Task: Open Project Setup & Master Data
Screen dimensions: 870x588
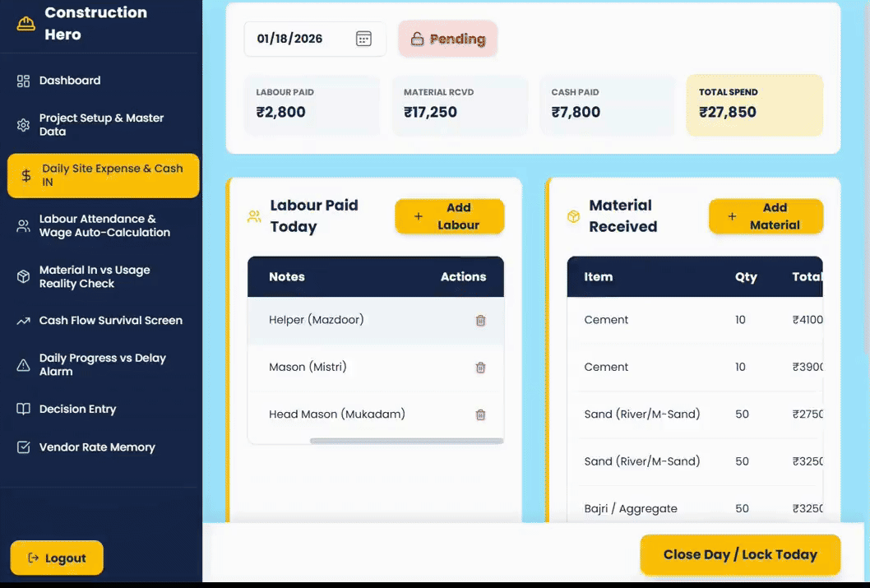Action: (100, 125)
